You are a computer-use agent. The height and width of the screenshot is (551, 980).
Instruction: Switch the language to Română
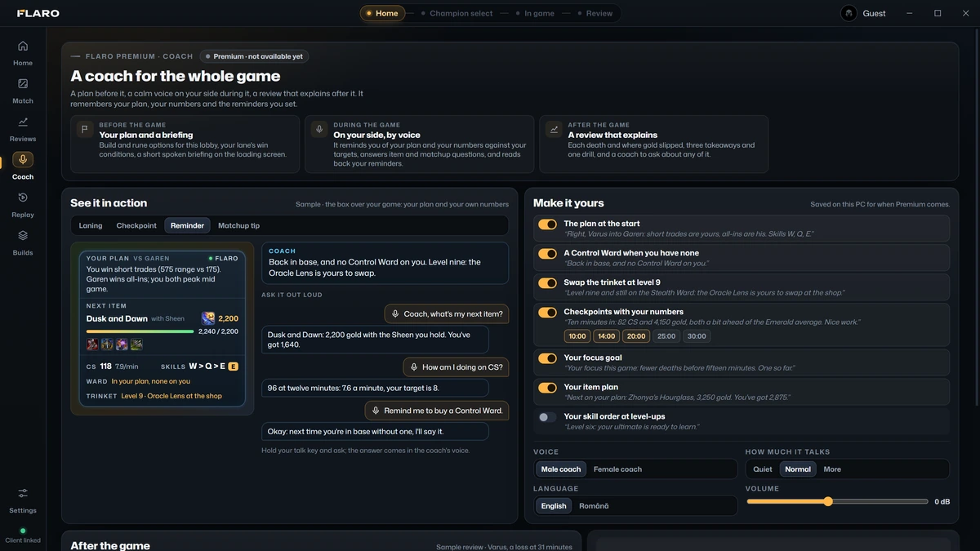[594, 506]
